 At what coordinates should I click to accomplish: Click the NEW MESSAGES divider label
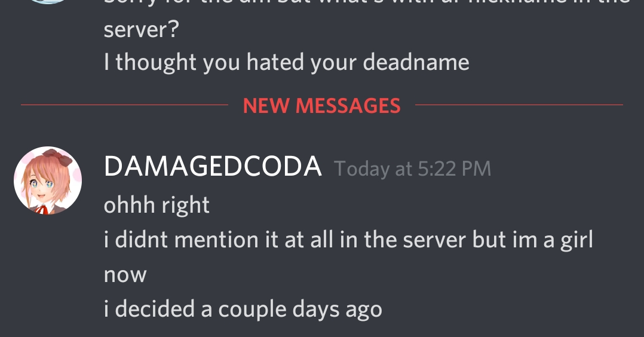[321, 106]
